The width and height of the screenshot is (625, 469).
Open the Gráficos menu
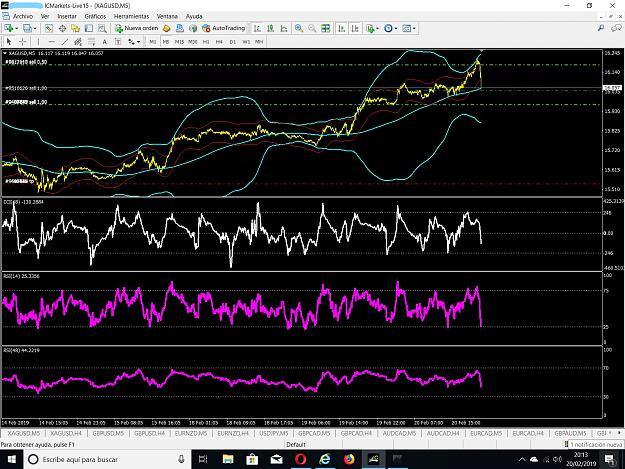(x=95, y=16)
